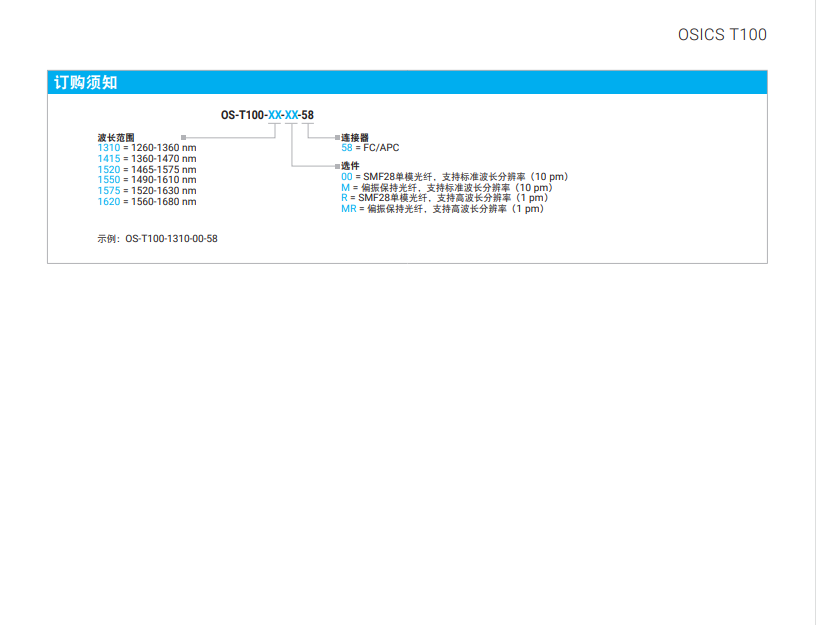Image resolution: width=816 pixels, height=625 pixels.
Task: Click the 连接器 heading
Action: [x=355, y=137]
